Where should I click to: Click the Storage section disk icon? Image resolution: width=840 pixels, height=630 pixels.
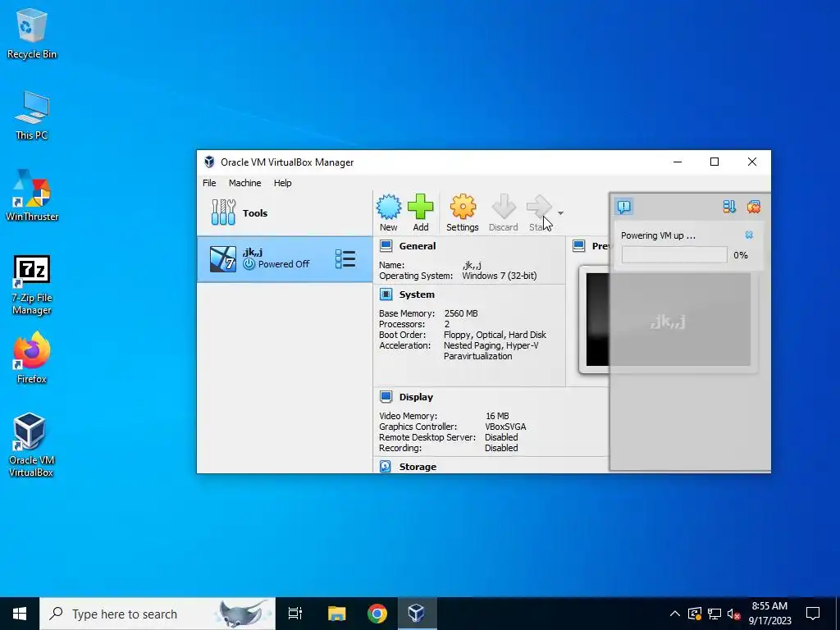point(386,466)
